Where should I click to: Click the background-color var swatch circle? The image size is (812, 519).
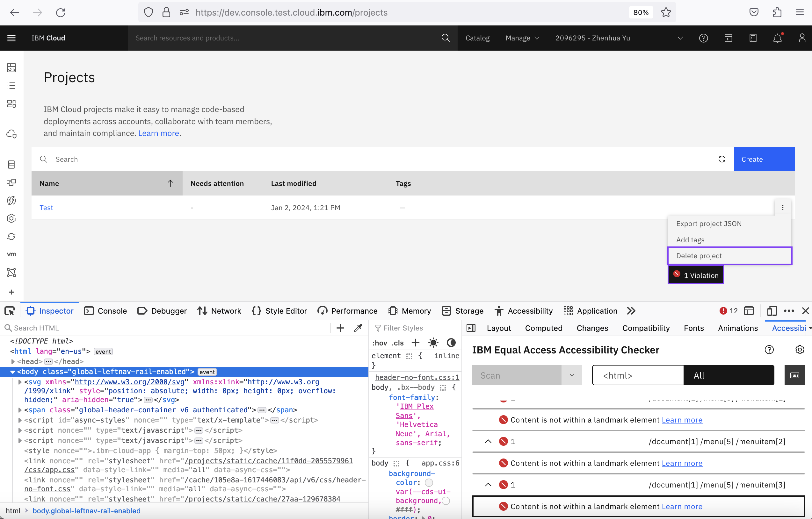tap(429, 483)
